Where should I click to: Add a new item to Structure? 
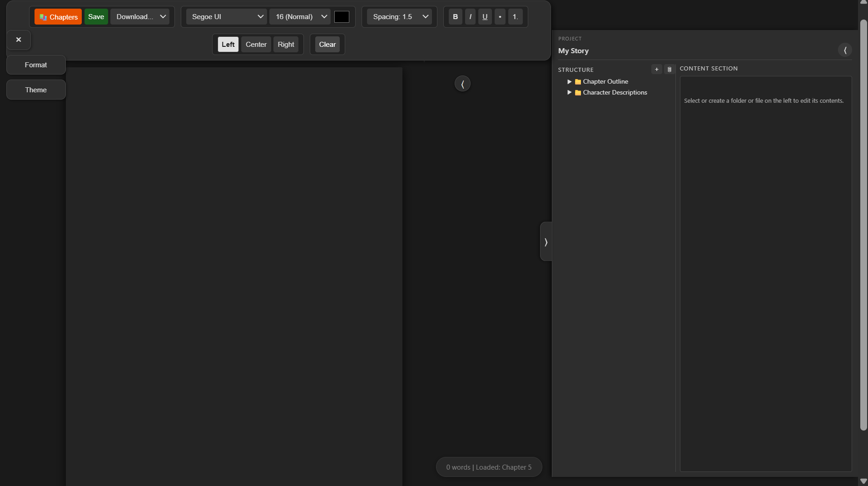656,69
